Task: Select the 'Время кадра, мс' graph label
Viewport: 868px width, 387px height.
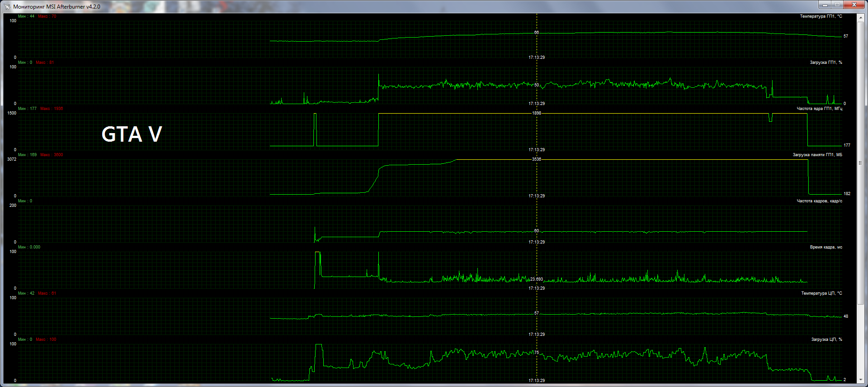Action: click(826, 247)
